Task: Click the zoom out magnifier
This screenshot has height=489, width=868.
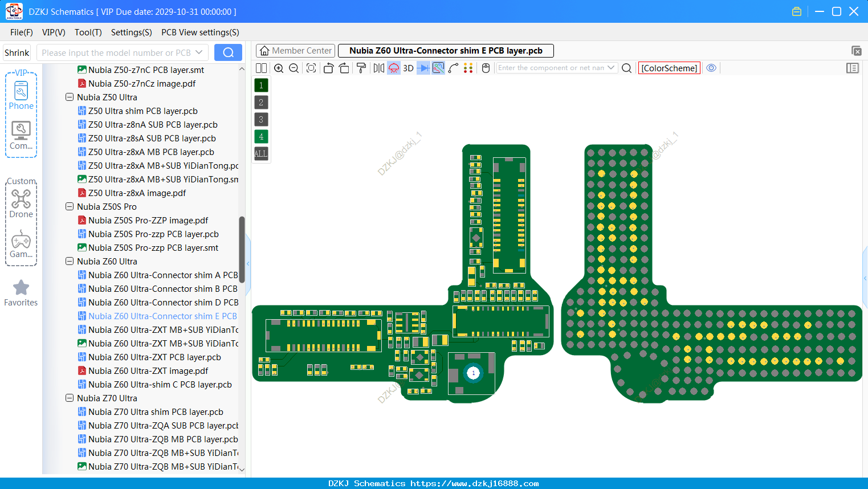Action: click(x=294, y=68)
